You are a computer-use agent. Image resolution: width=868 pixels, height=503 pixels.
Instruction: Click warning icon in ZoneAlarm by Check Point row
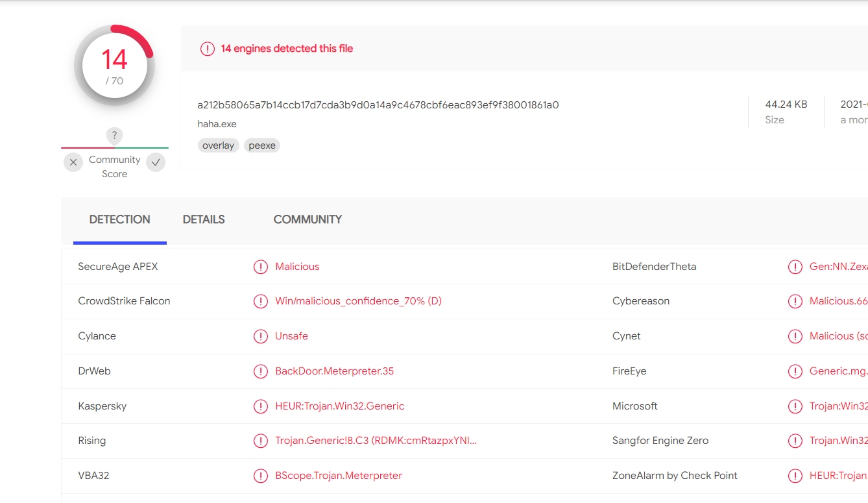click(795, 476)
